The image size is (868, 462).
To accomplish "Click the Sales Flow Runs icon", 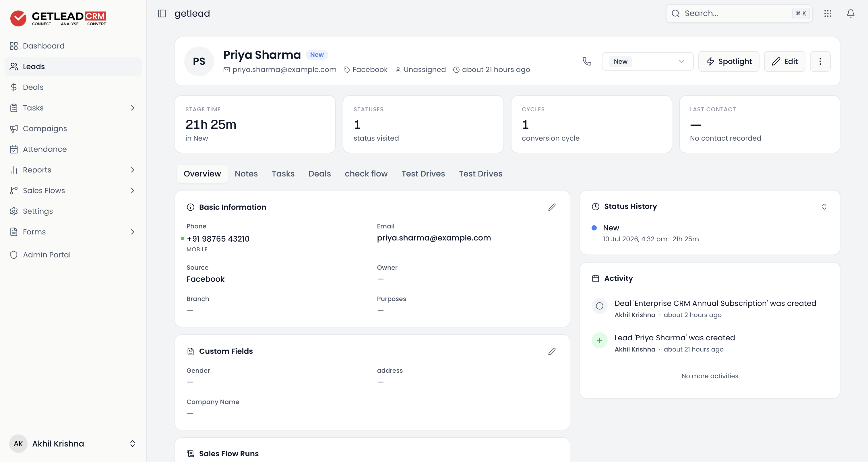I will tap(190, 454).
